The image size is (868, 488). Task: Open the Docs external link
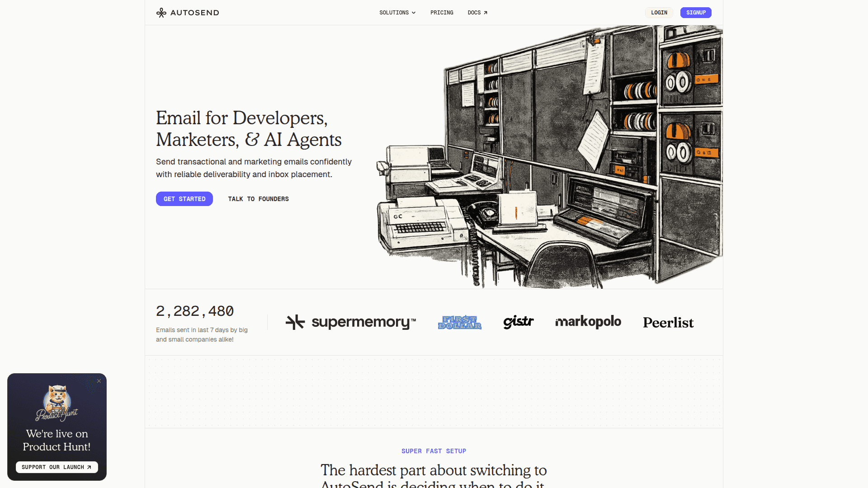coord(477,13)
